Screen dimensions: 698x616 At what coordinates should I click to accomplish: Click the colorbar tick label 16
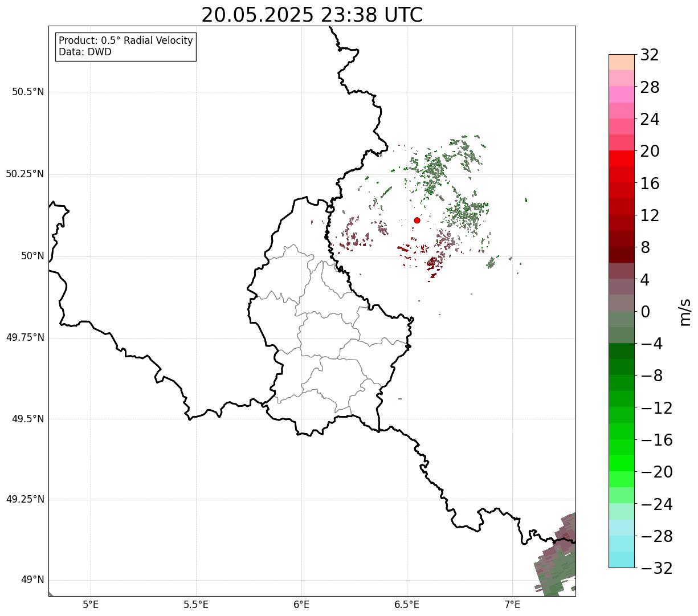tap(650, 183)
